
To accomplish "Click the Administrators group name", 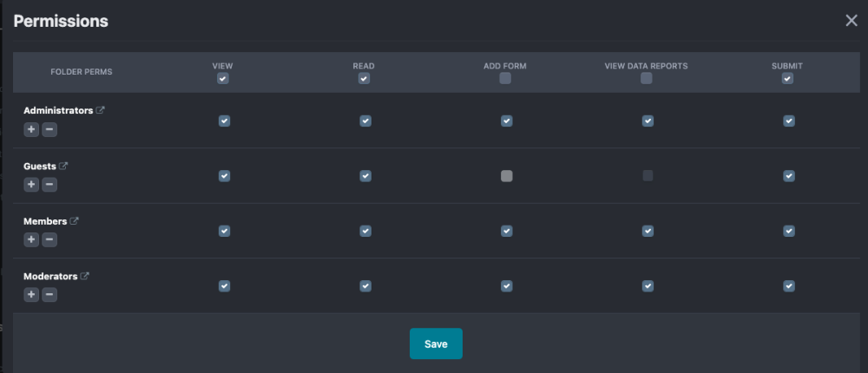I will coord(58,111).
